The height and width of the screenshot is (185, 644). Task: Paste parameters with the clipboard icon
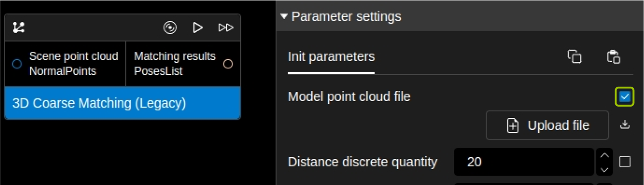coord(613,56)
